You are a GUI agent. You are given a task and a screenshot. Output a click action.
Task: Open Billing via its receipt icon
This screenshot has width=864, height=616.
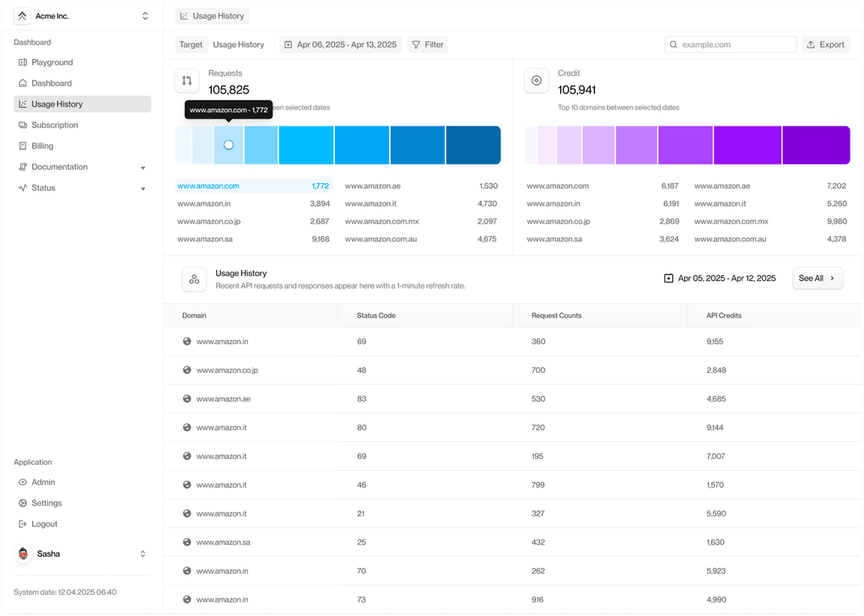click(23, 146)
